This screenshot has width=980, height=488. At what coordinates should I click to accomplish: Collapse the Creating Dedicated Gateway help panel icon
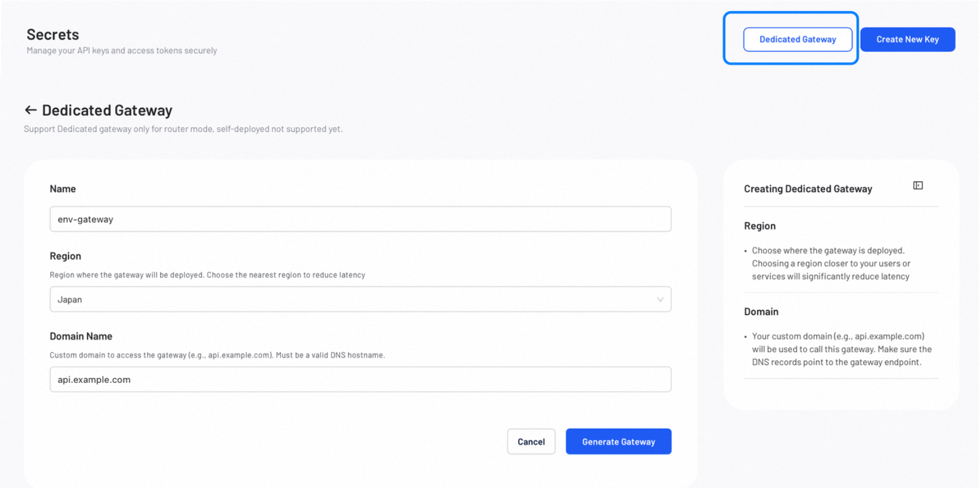(x=918, y=186)
